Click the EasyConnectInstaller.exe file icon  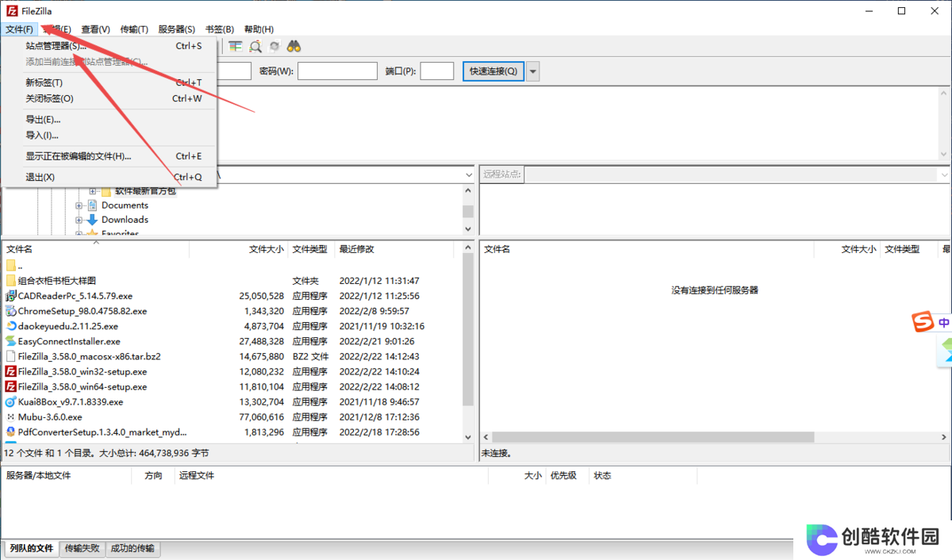tap(11, 341)
